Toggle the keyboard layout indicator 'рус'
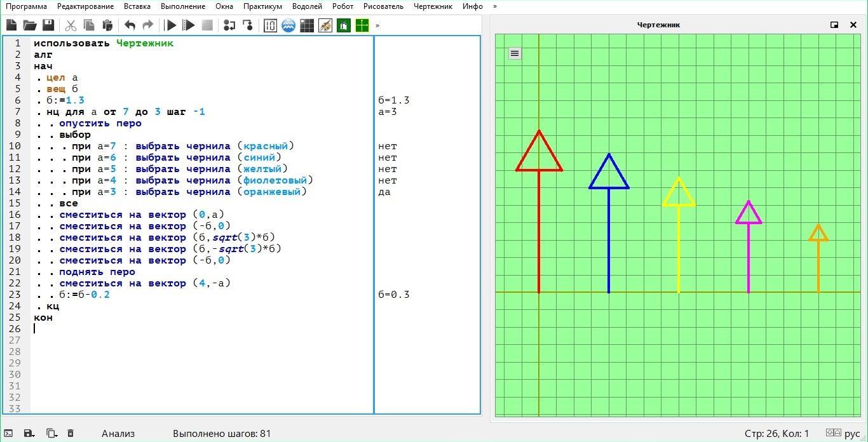The image size is (868, 442). 851,434
